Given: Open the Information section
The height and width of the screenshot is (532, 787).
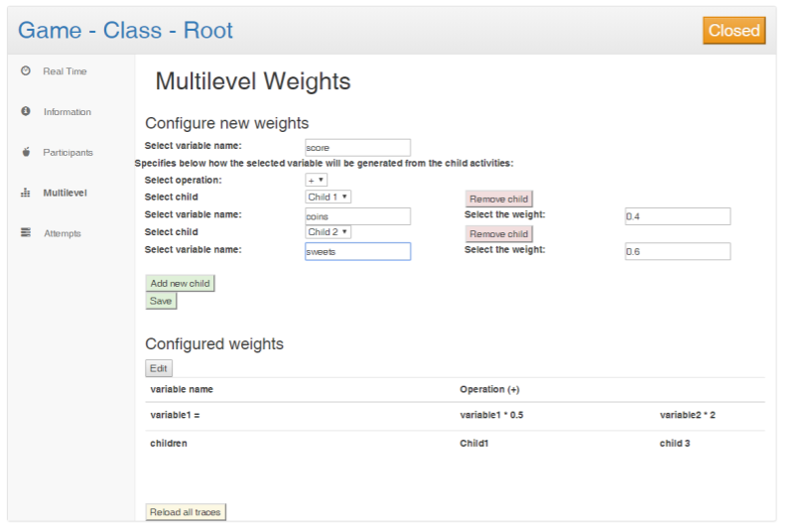Looking at the screenshot, I should (x=67, y=112).
